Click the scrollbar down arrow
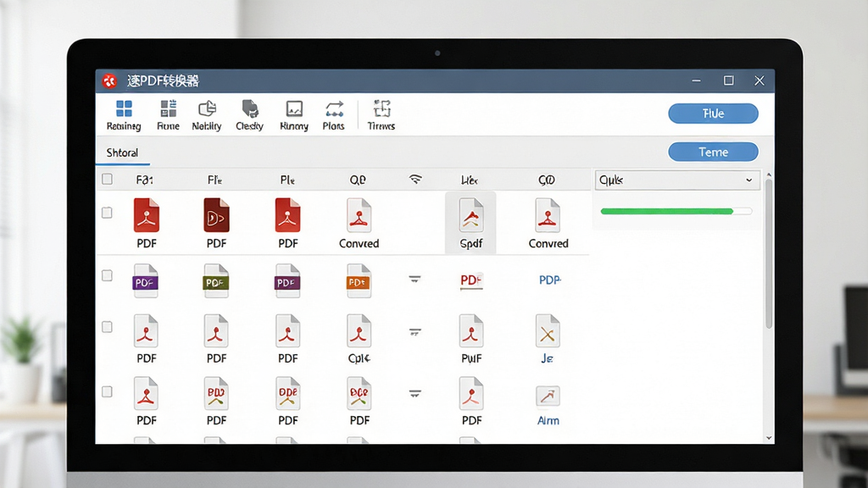 coord(769,438)
